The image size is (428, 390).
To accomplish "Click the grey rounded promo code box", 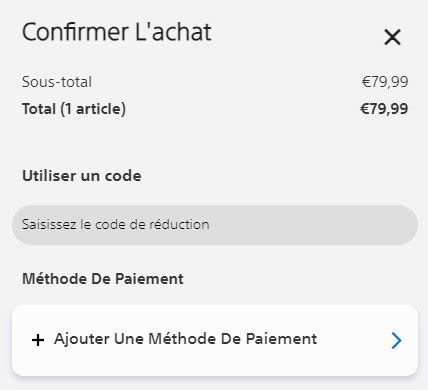I will click(215, 225).
